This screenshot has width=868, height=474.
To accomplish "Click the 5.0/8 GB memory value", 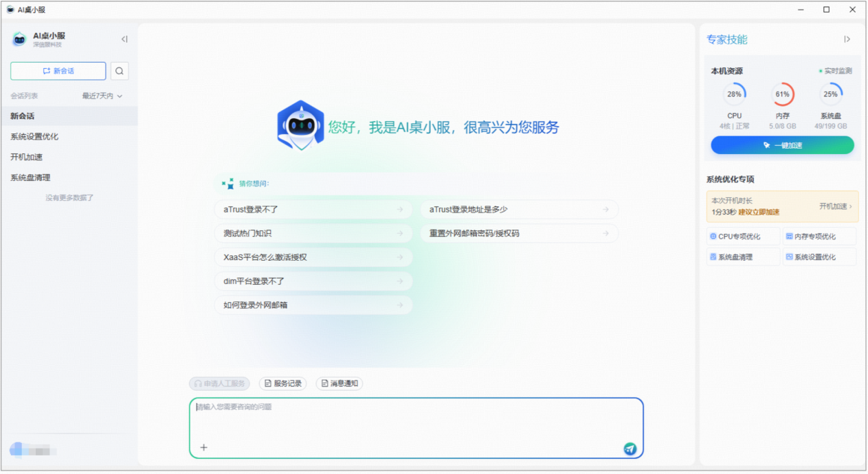I will (x=782, y=127).
